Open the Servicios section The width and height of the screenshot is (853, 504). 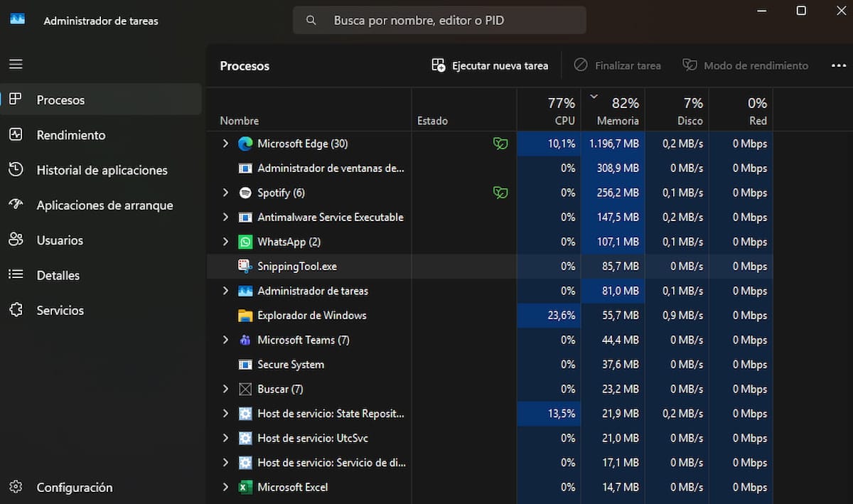tap(60, 310)
